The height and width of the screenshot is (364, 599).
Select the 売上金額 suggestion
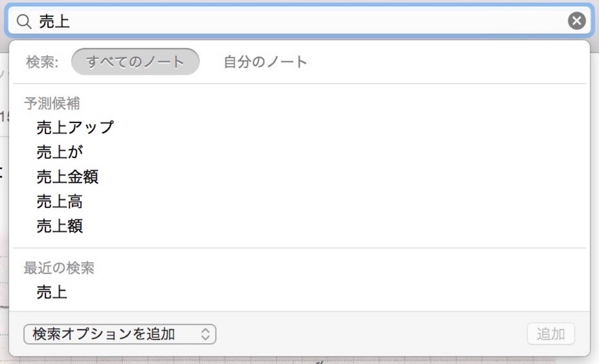[67, 177]
